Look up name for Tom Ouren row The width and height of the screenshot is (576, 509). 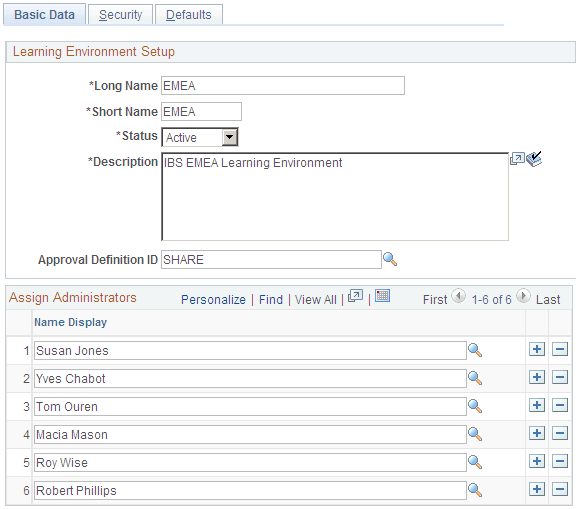click(x=475, y=406)
